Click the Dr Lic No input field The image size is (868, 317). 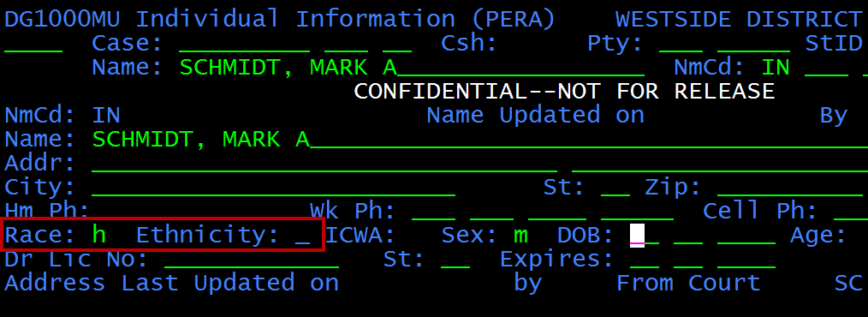click(252, 260)
